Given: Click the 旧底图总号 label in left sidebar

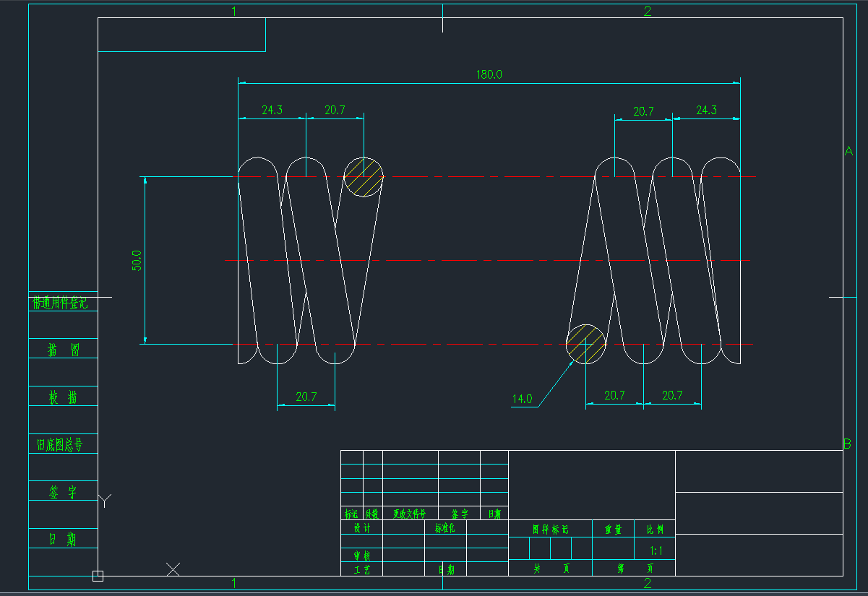Looking at the screenshot, I should pos(61,444).
